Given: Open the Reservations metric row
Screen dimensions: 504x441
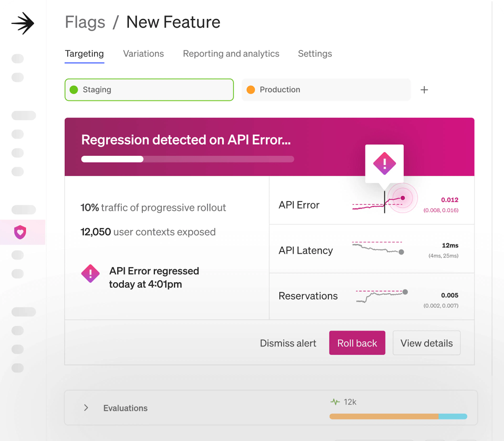Looking at the screenshot, I should point(308,296).
